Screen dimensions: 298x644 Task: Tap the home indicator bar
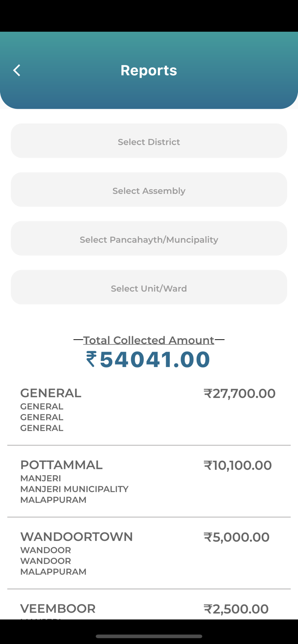(149, 636)
